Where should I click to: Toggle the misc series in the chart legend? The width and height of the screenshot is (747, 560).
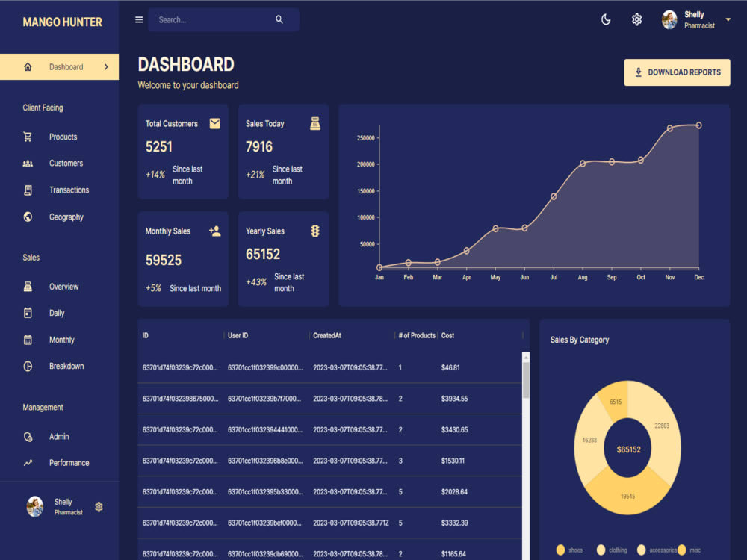click(x=682, y=550)
